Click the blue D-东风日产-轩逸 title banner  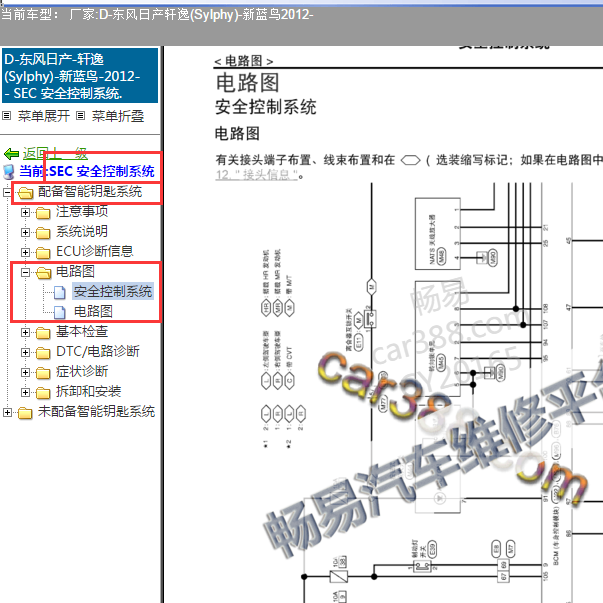[x=80, y=76]
